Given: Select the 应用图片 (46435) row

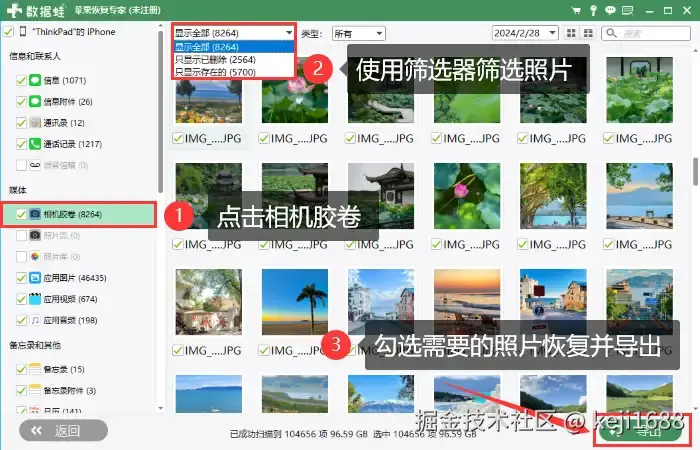Looking at the screenshot, I should tap(79, 278).
